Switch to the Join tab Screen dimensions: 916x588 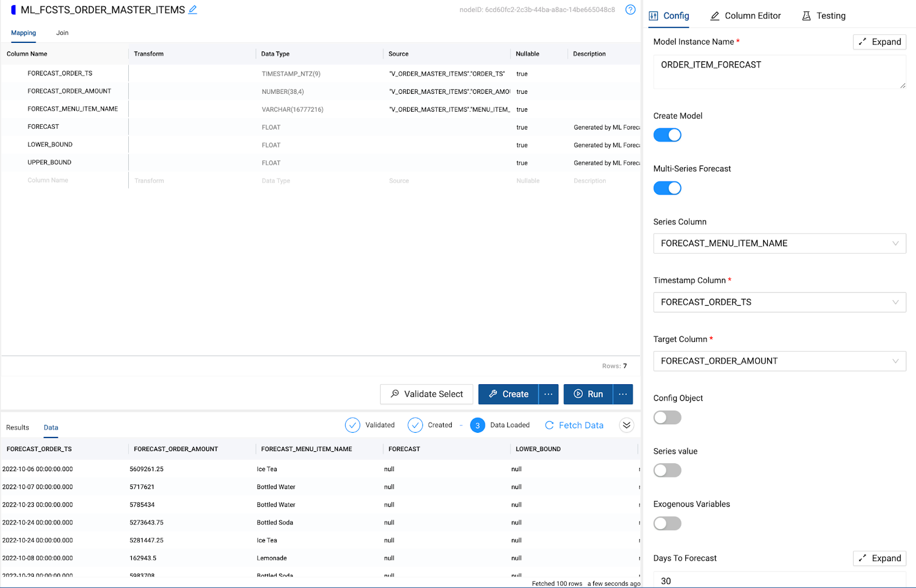[x=62, y=33]
